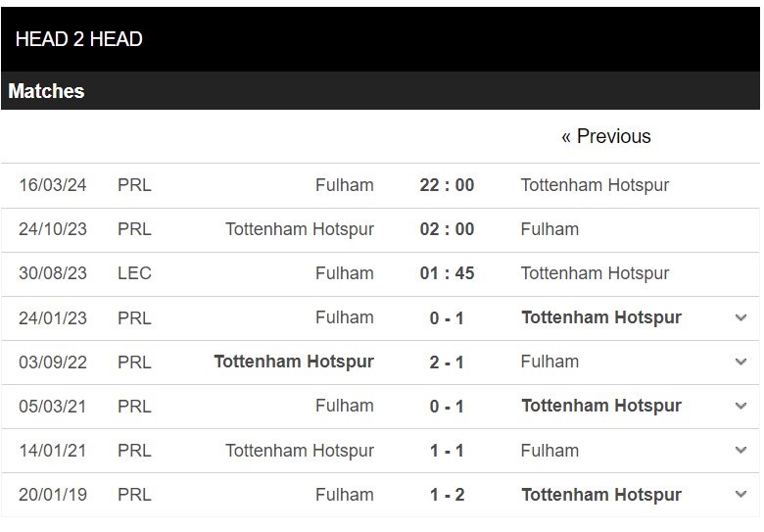Expand the 20/01/19 match details chevron
The height and width of the screenshot is (532, 764).
[x=740, y=495]
